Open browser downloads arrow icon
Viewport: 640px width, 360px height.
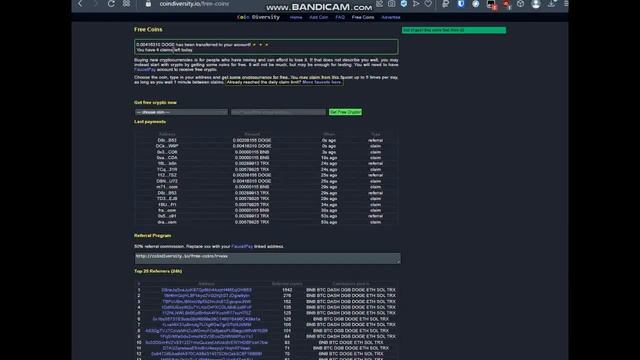point(551,4)
